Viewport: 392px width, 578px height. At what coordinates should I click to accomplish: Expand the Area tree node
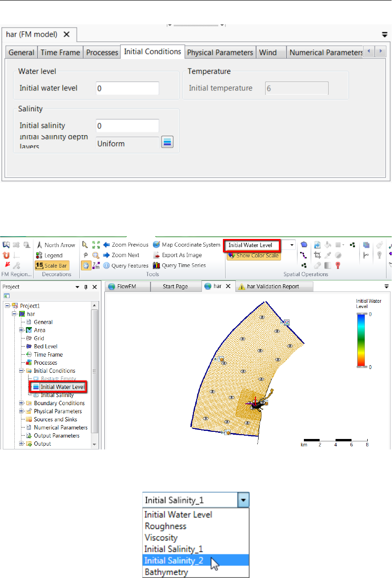click(x=21, y=330)
